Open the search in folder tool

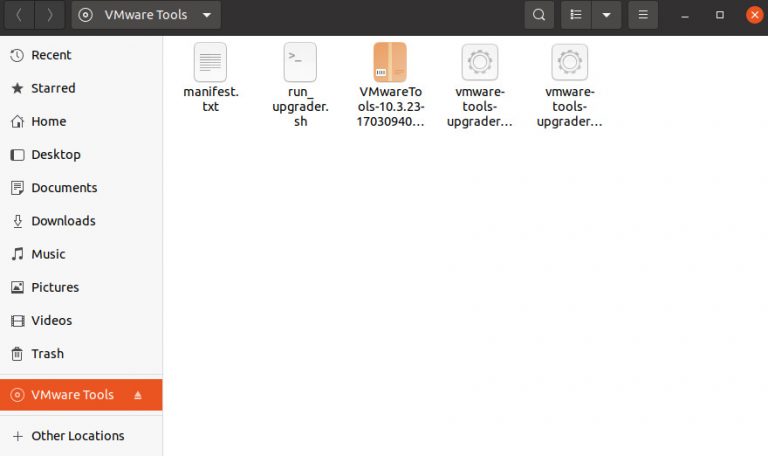[x=539, y=15]
